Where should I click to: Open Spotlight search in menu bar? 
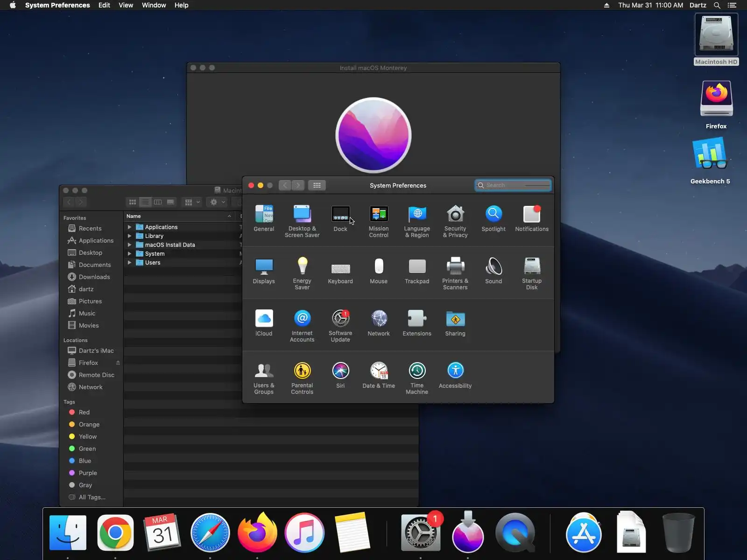pos(717,5)
